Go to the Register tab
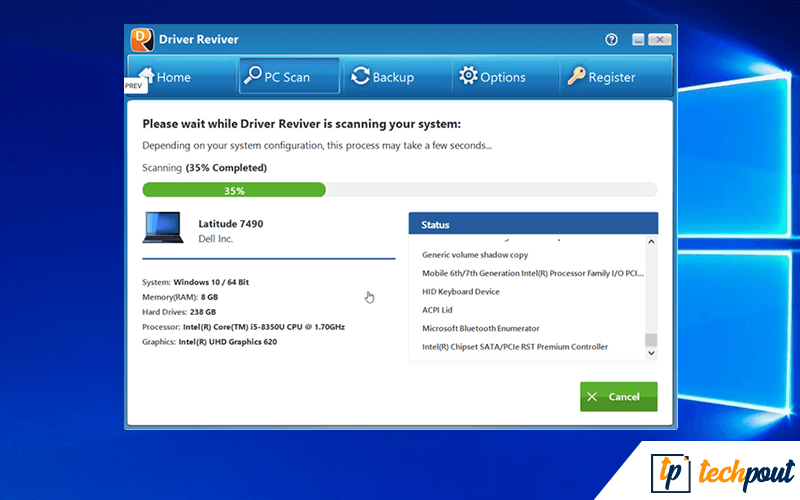Viewport: 800px width, 500px height. click(x=600, y=77)
